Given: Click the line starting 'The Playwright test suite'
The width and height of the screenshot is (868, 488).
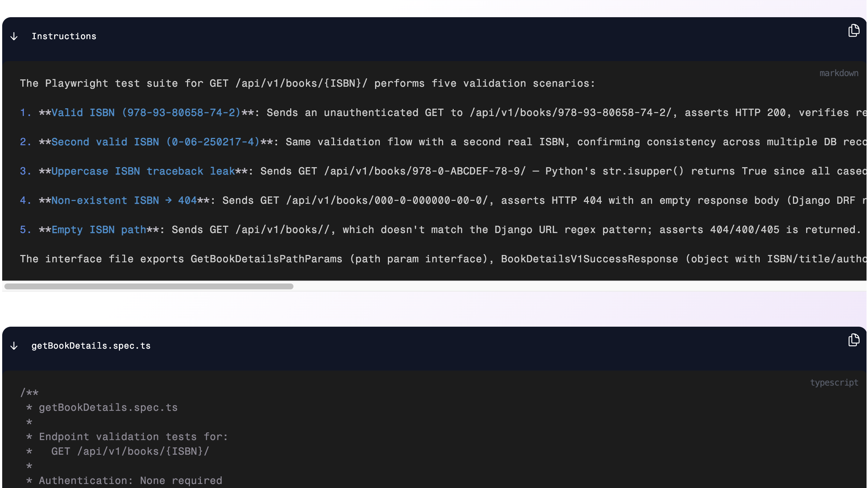Looking at the screenshot, I should [307, 83].
